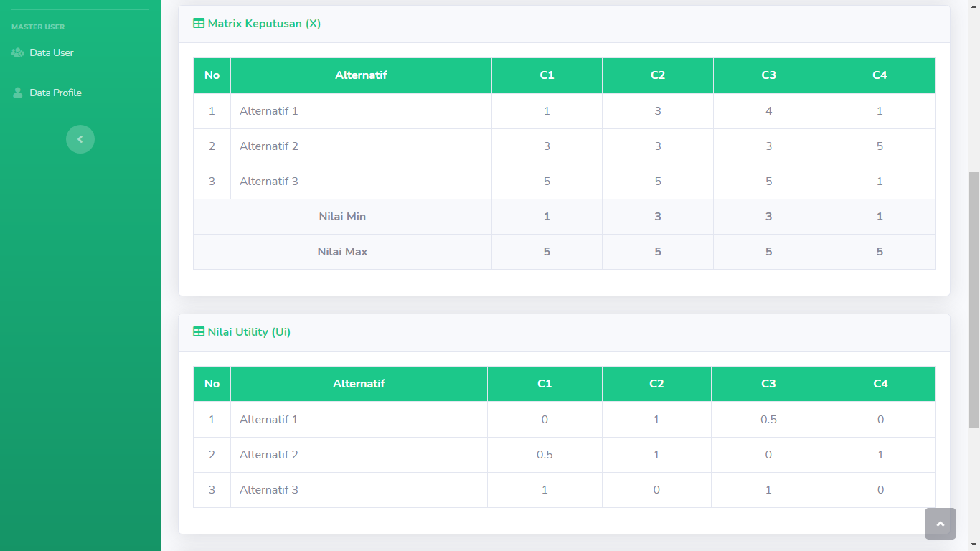Click the C2 column header in Matrix Keputusan
The image size is (980, 551).
tap(658, 75)
